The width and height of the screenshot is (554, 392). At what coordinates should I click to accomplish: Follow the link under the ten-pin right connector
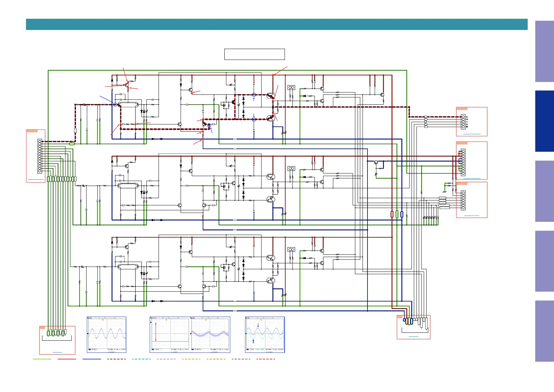[471, 178]
